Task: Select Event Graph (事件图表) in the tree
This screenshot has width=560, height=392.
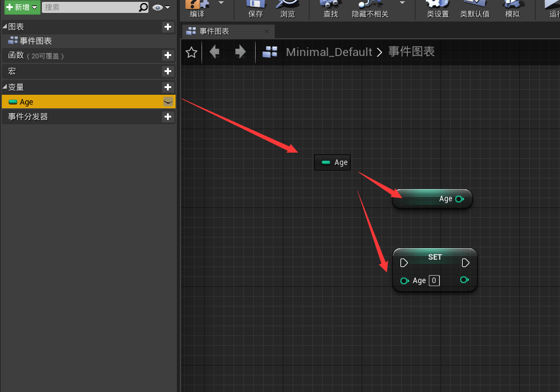Action: point(35,41)
